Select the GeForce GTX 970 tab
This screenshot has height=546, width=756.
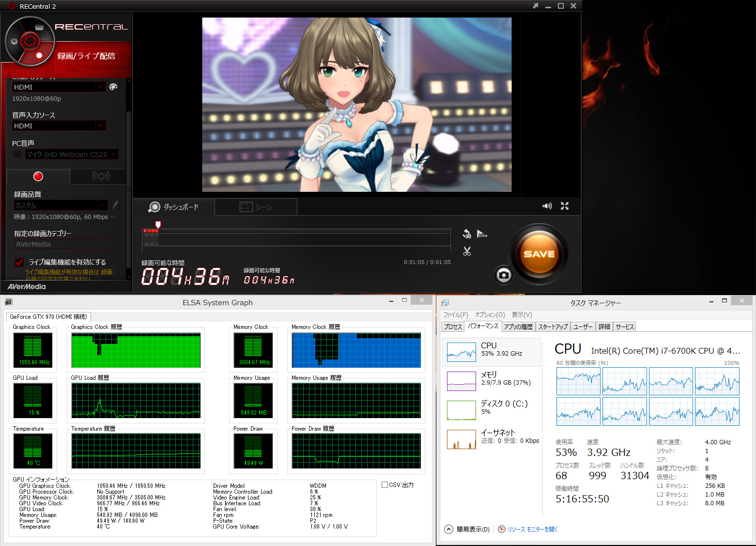[x=48, y=316]
